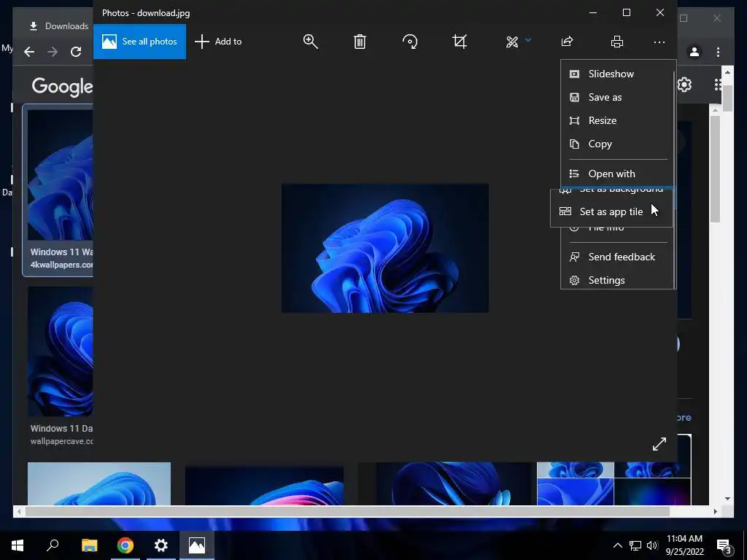Expand the Edit & Create dropdown arrow

click(x=528, y=41)
